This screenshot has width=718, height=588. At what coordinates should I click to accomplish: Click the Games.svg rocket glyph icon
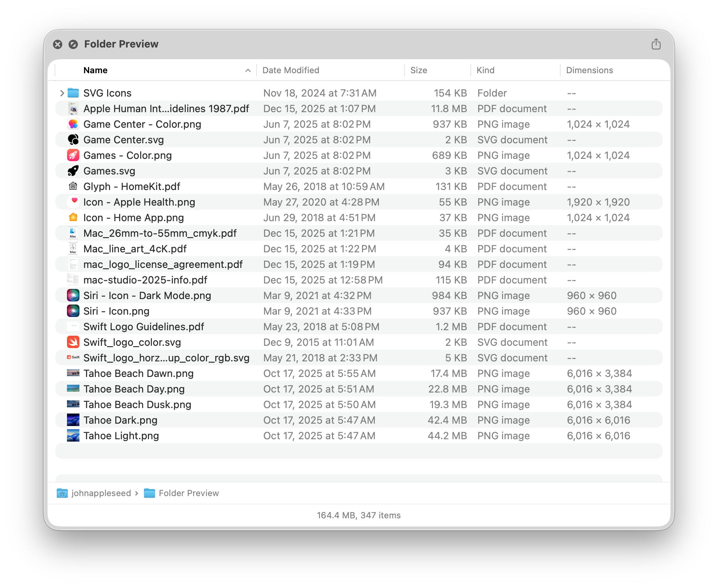click(73, 171)
